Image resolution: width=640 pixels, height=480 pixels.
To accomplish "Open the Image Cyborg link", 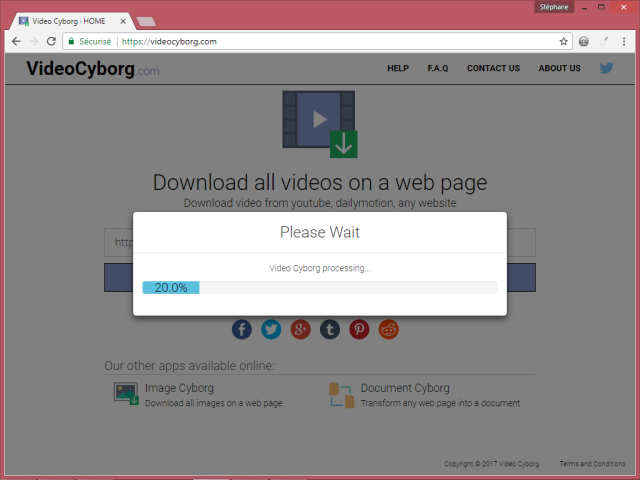I will [x=179, y=388].
